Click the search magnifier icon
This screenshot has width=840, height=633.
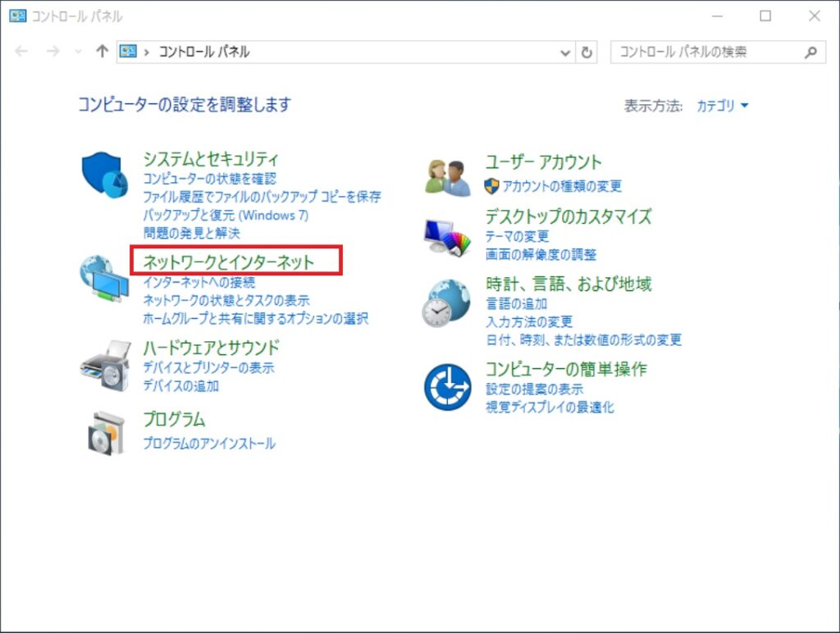click(x=810, y=52)
